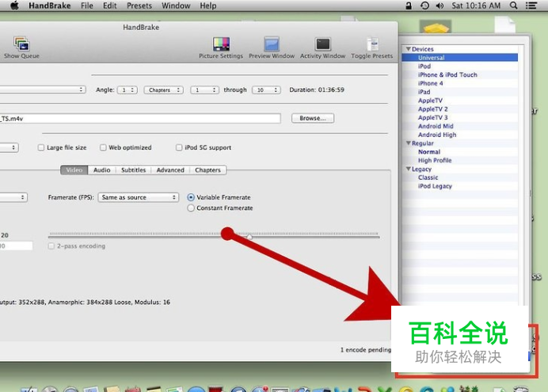
Task: Open the Angle dropdown
Action: click(127, 90)
